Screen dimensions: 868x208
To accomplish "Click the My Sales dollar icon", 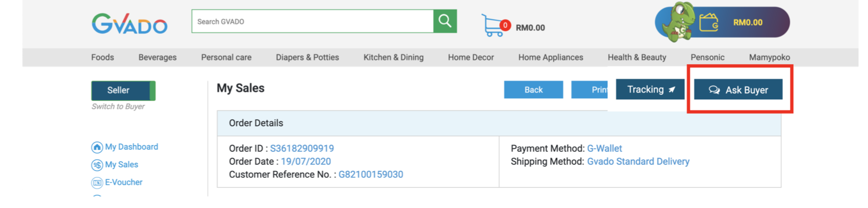I will tap(97, 165).
